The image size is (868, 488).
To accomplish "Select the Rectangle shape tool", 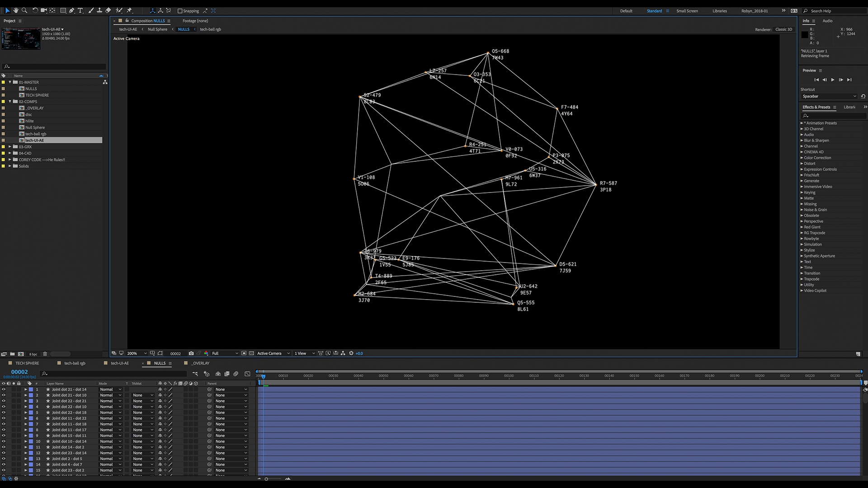I will [63, 10].
